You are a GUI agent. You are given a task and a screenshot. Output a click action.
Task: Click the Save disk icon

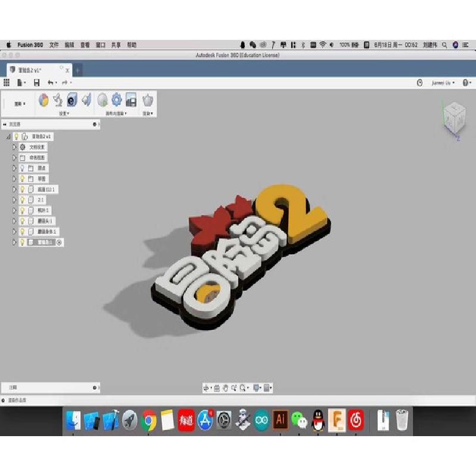pos(37,83)
